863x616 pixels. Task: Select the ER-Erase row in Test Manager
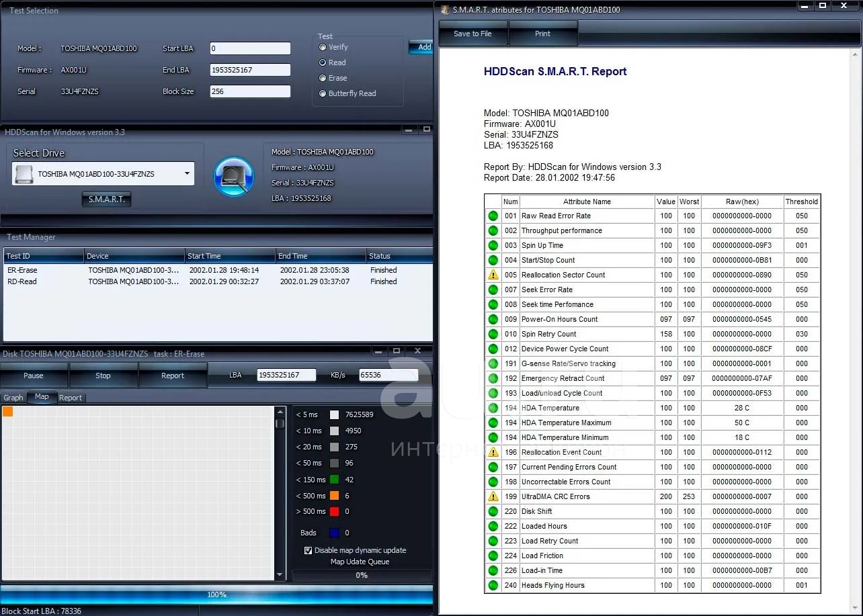click(218, 270)
